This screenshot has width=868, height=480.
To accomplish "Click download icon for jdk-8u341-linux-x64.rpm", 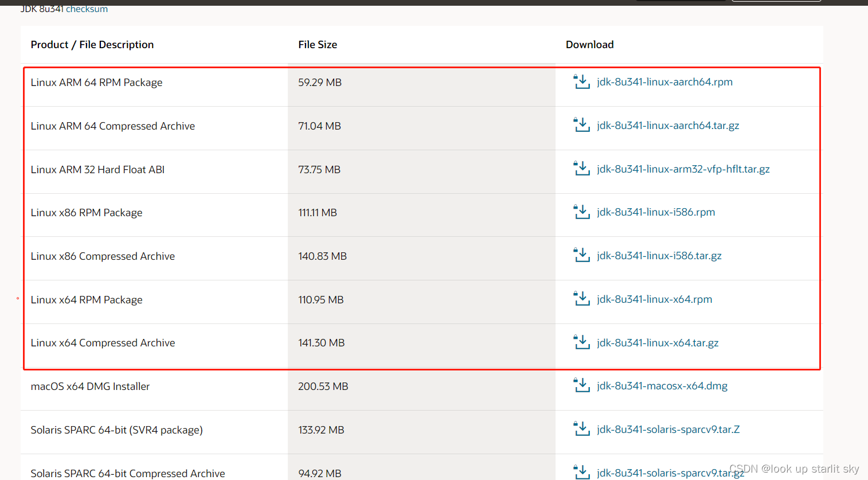I will tap(581, 299).
